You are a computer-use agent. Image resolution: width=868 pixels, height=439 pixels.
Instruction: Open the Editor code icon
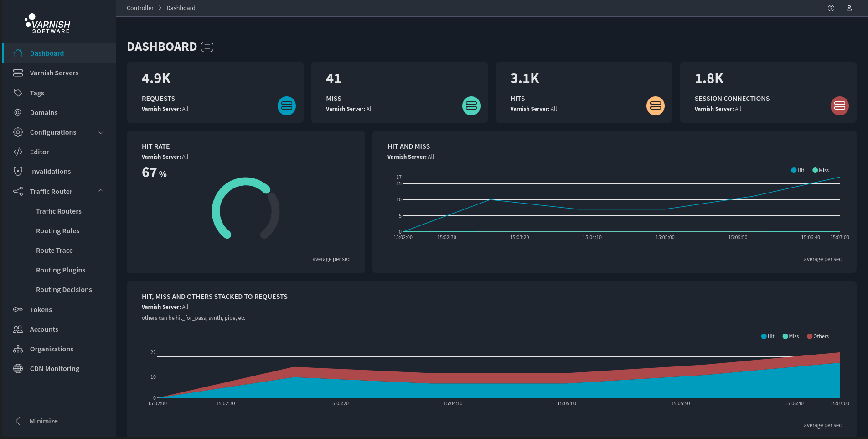[18, 152]
